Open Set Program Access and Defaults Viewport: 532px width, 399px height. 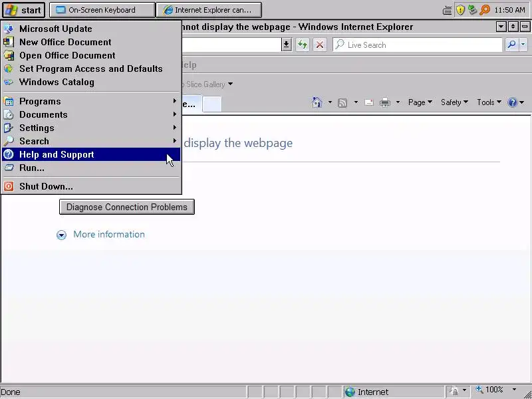pos(91,68)
